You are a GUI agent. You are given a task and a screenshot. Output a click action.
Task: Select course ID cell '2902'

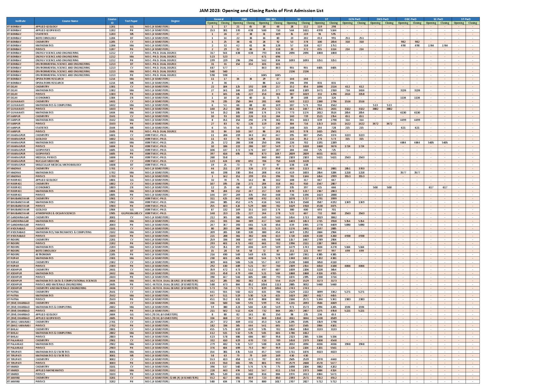112,344
